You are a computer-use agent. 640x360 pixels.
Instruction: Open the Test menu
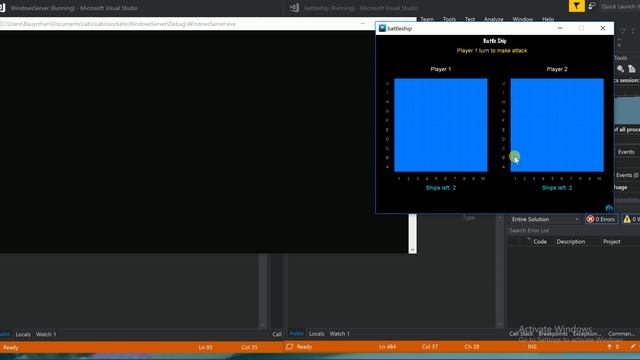[x=470, y=19]
